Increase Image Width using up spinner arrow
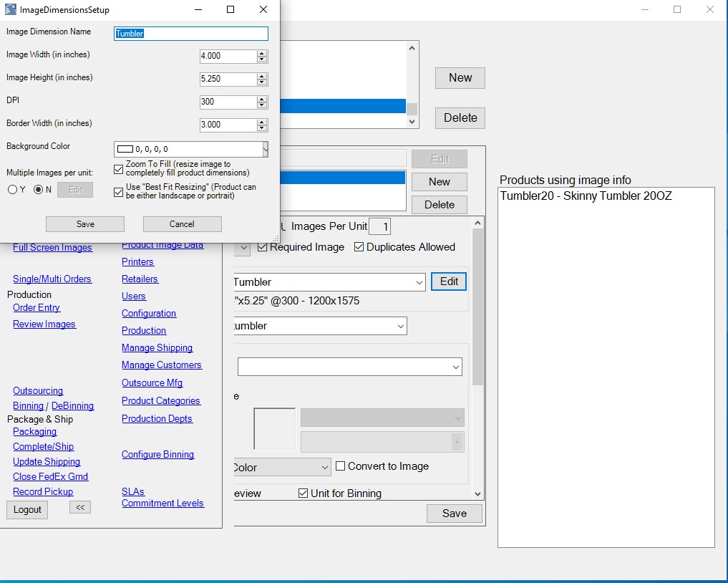Viewport: 728px width, 583px height. (262, 53)
